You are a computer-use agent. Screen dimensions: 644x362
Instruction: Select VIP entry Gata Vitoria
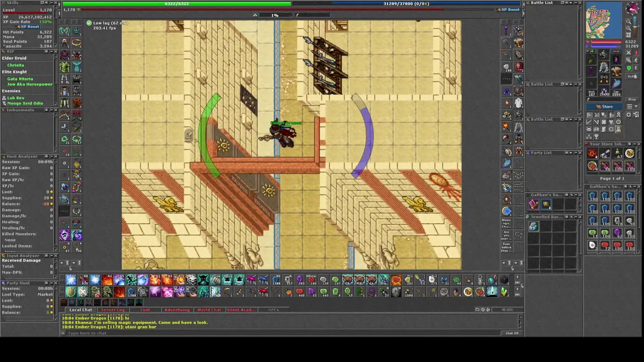point(20,79)
